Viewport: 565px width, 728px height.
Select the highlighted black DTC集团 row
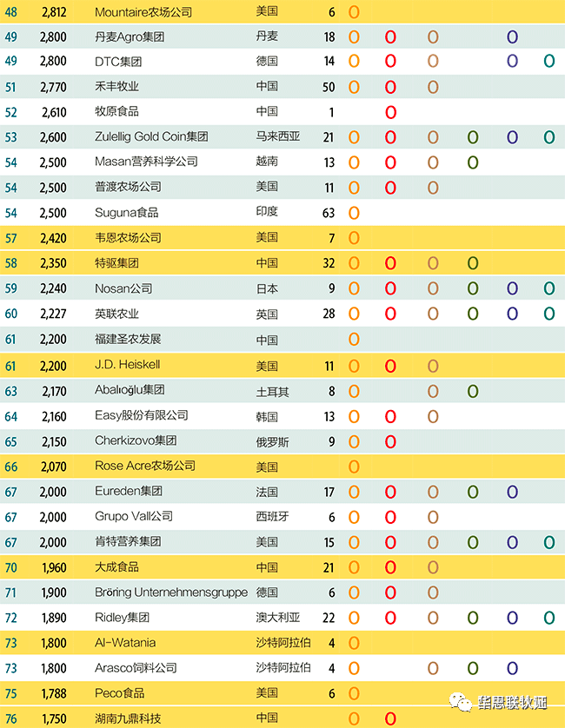click(282, 62)
